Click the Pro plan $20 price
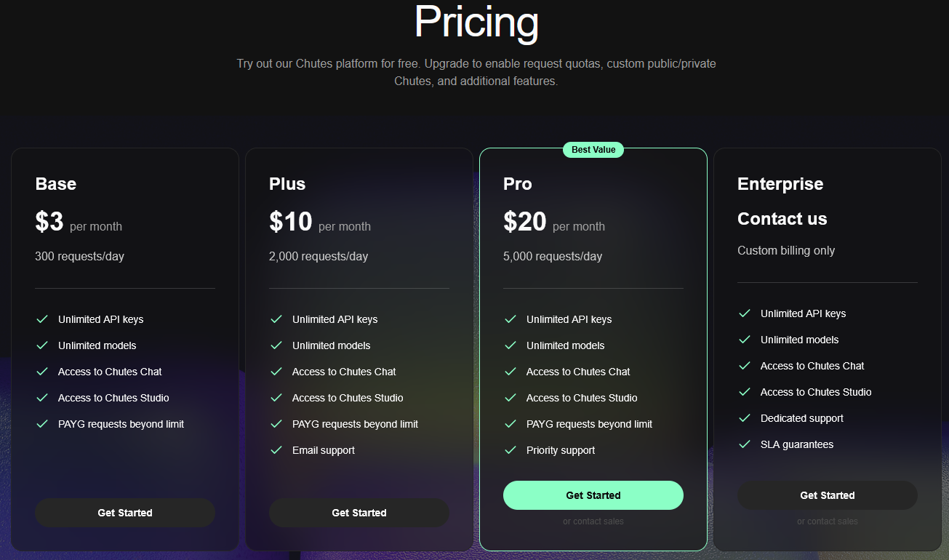Screen dimensions: 949x560 524,222
